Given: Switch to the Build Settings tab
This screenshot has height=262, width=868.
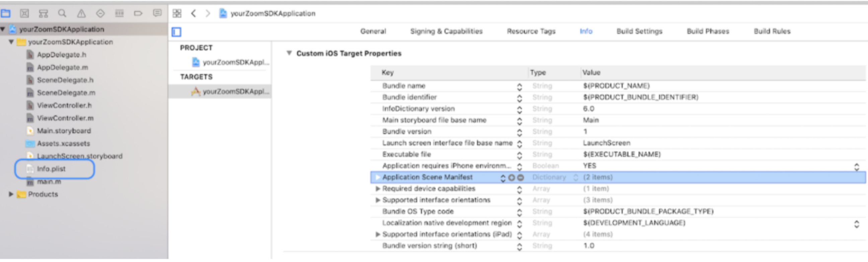Looking at the screenshot, I should (x=640, y=31).
